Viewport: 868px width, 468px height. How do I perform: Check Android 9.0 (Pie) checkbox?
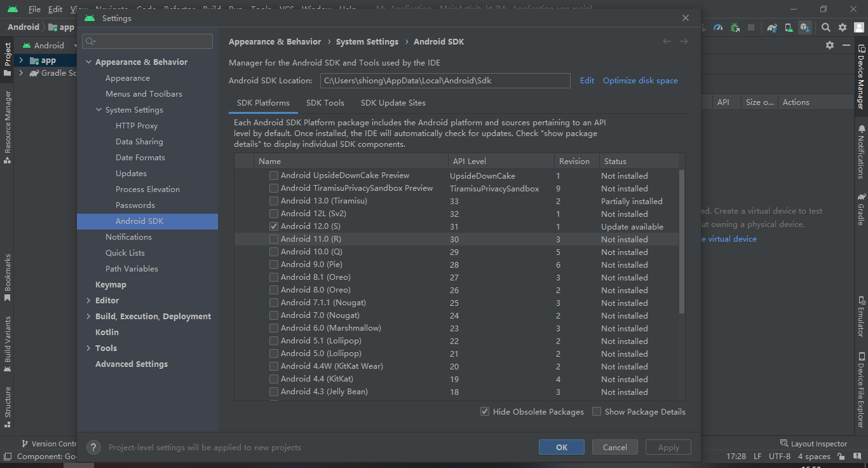tap(274, 265)
